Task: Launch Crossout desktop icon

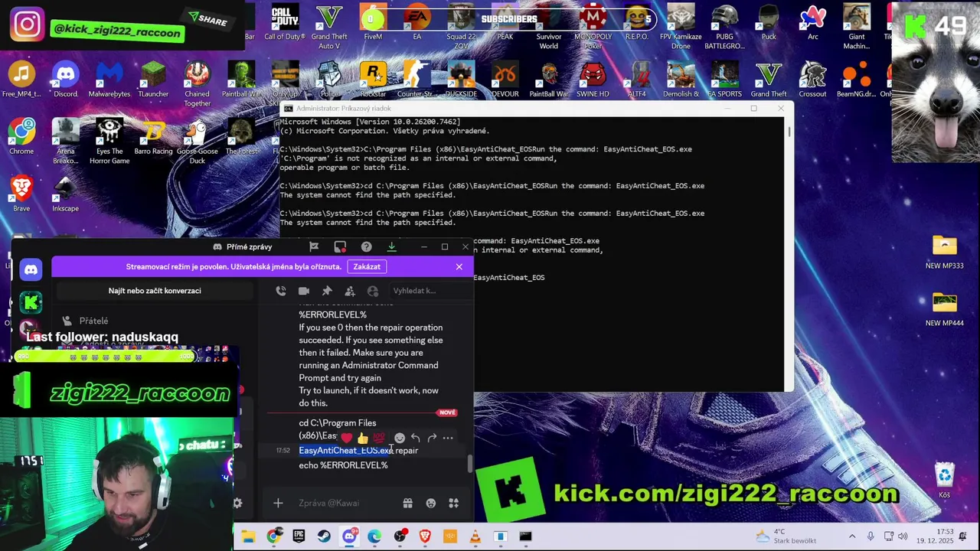Action: click(x=812, y=80)
